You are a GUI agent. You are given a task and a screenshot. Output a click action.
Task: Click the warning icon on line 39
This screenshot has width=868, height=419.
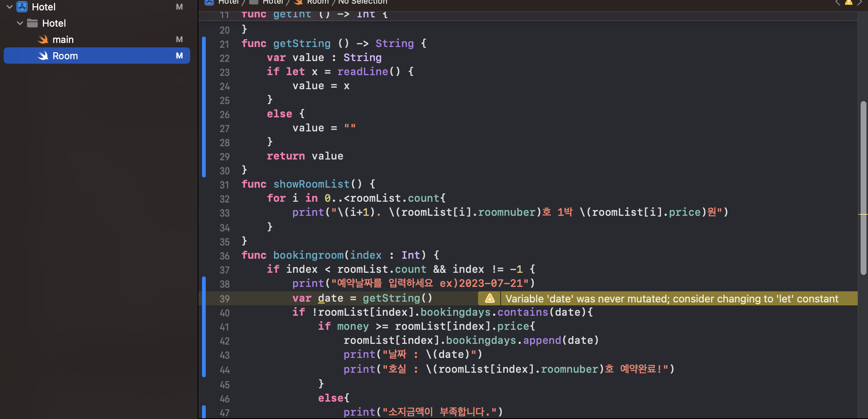coord(489,298)
